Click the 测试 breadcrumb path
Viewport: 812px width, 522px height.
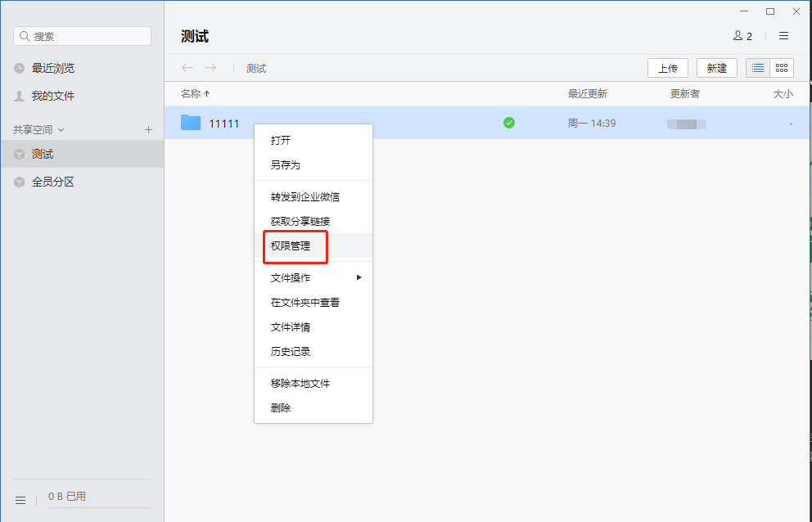coord(256,69)
